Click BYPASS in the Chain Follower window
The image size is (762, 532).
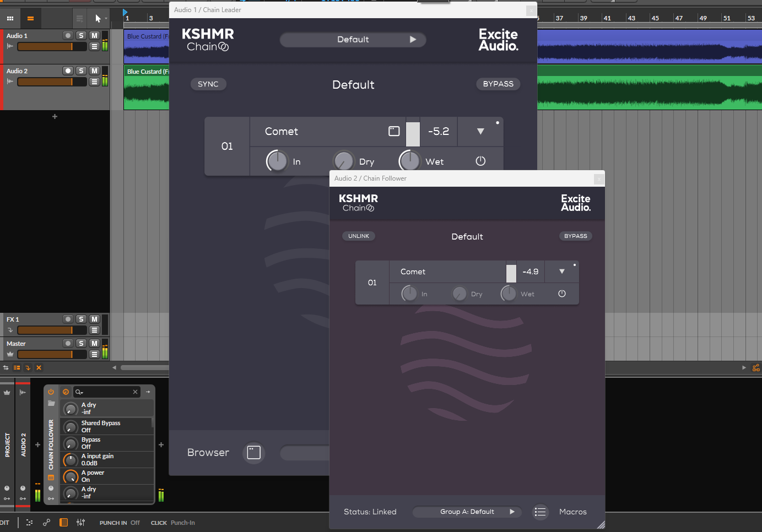point(576,236)
